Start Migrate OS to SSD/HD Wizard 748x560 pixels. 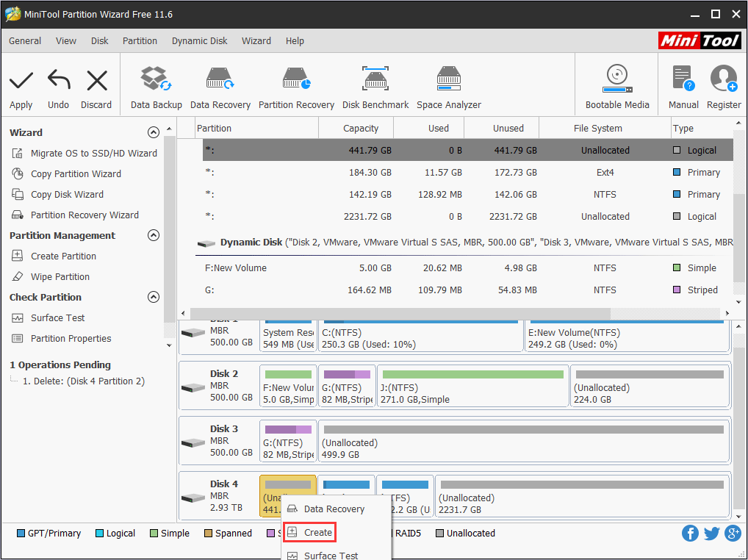[84, 153]
